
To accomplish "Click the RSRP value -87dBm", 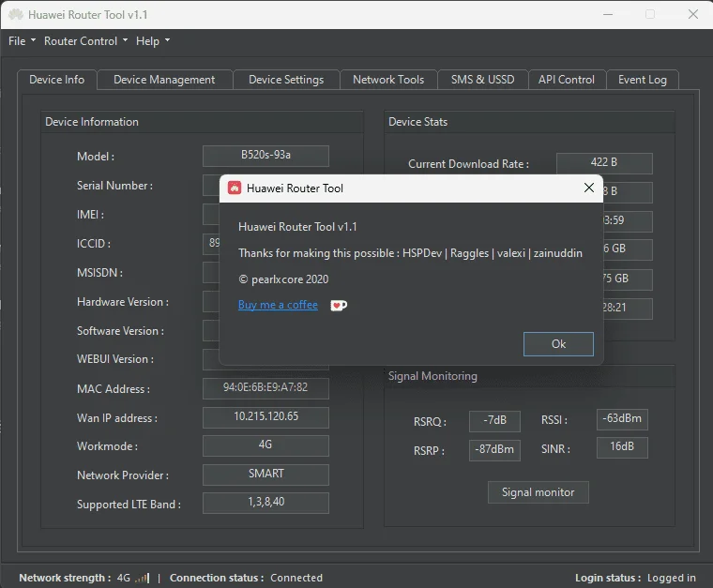I will click(494, 450).
